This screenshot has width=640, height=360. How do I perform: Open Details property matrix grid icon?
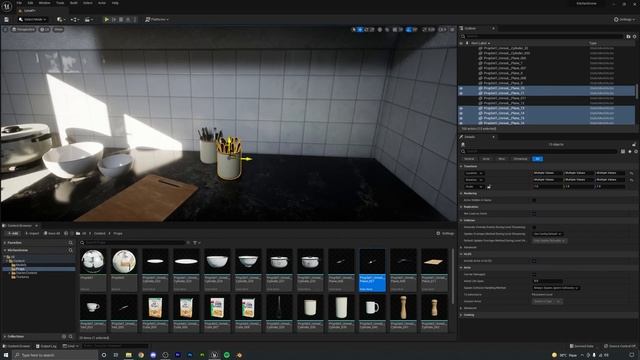pos(623,151)
